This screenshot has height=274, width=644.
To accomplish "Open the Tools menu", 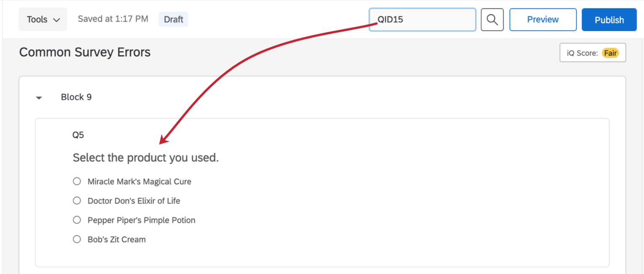I will 42,19.
